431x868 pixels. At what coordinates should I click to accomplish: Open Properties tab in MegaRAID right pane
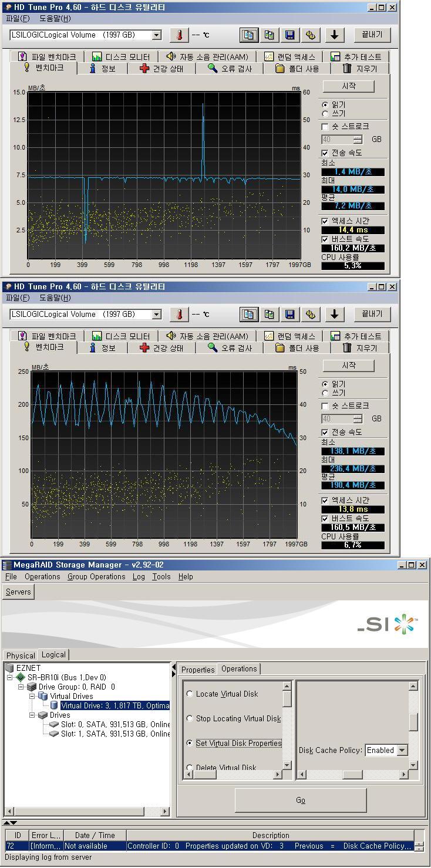pyautogui.click(x=198, y=670)
